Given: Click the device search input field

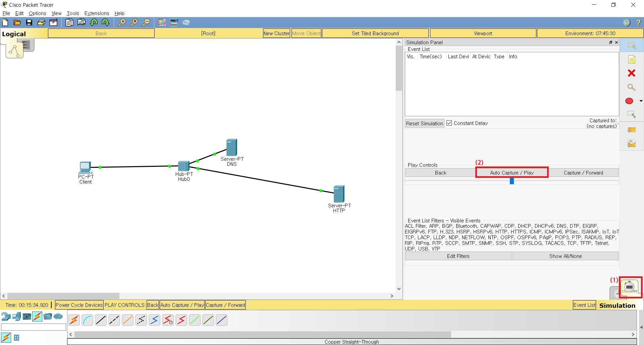Looking at the screenshot, I should (x=34, y=327).
